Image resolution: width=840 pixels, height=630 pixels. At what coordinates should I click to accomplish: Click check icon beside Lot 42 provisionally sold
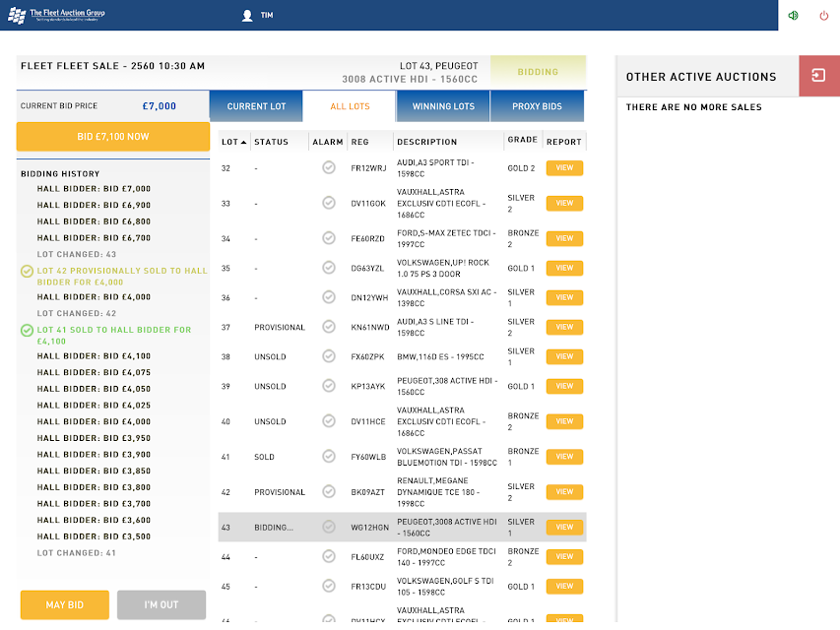click(x=27, y=271)
